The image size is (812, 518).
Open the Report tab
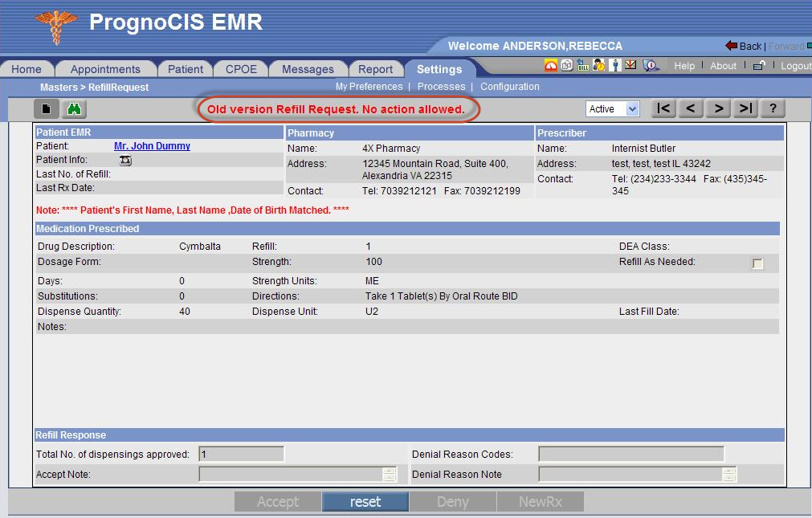375,69
